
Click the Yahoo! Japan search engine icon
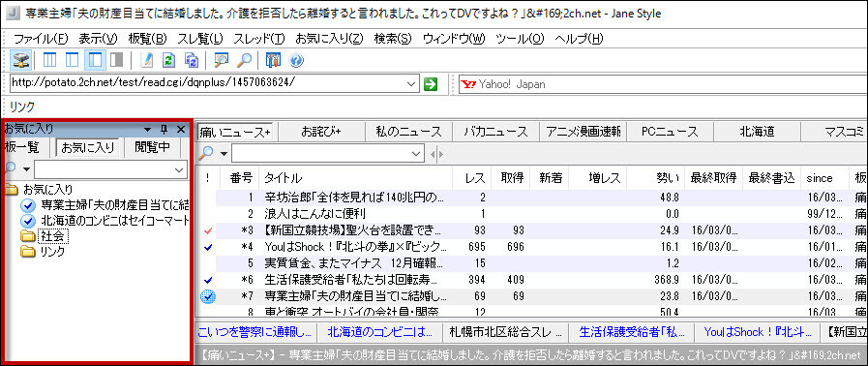468,84
